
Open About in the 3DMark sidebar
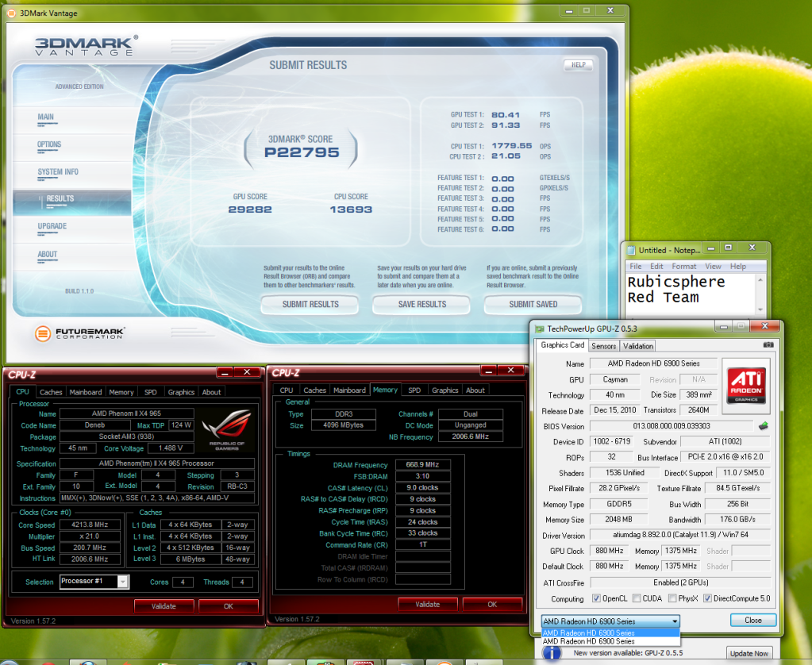point(47,254)
